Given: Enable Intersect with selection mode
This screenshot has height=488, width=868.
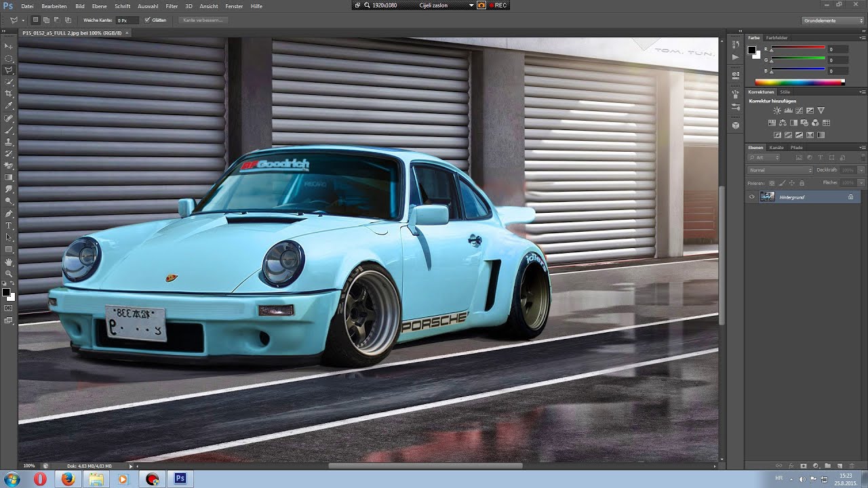Looking at the screenshot, I should [x=68, y=20].
